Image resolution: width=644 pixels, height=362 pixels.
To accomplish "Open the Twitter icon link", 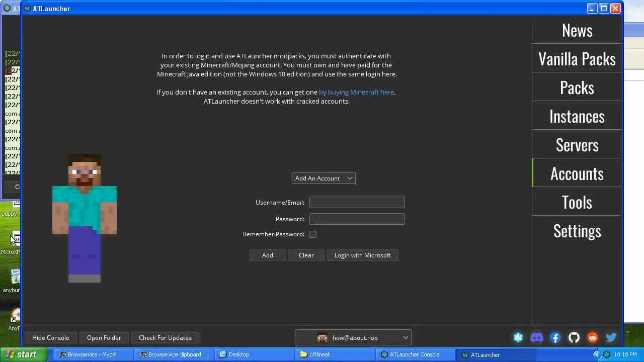I will [x=611, y=338].
